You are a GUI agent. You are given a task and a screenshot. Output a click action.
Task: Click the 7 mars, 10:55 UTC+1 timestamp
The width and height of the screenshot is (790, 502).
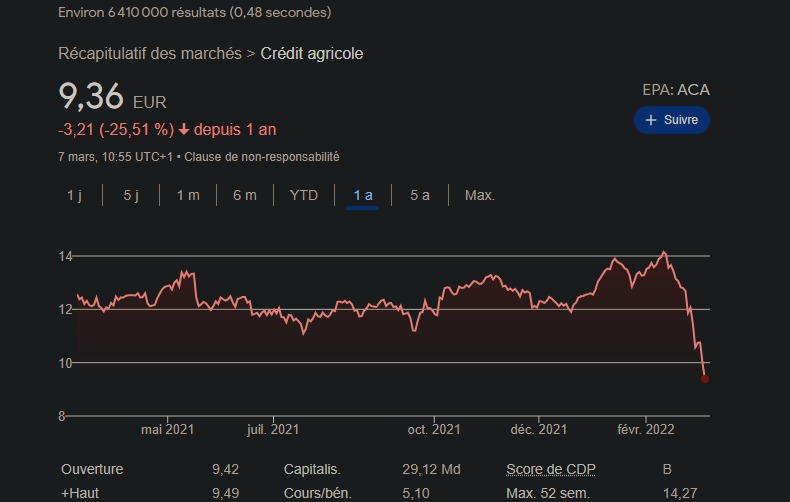tap(115, 157)
